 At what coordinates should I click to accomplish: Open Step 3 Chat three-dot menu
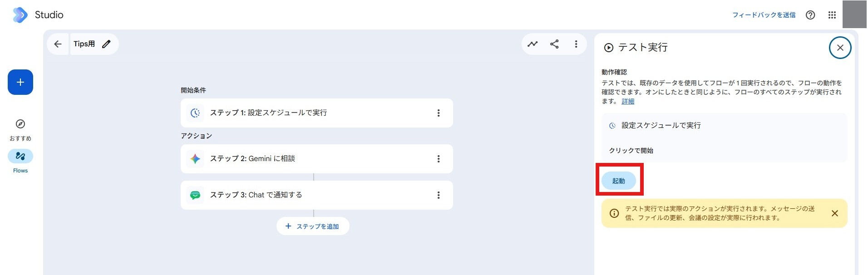(439, 195)
